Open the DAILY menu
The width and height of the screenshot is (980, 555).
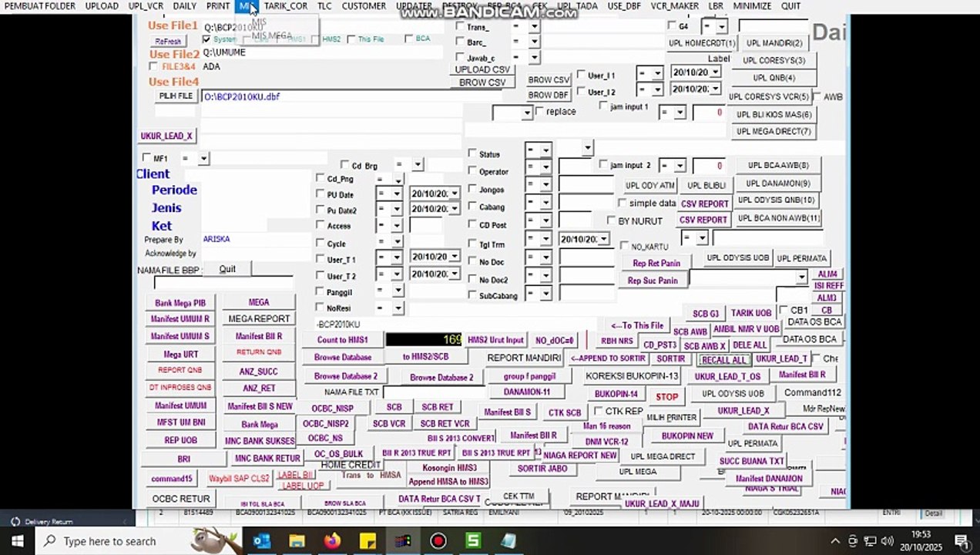point(185,6)
